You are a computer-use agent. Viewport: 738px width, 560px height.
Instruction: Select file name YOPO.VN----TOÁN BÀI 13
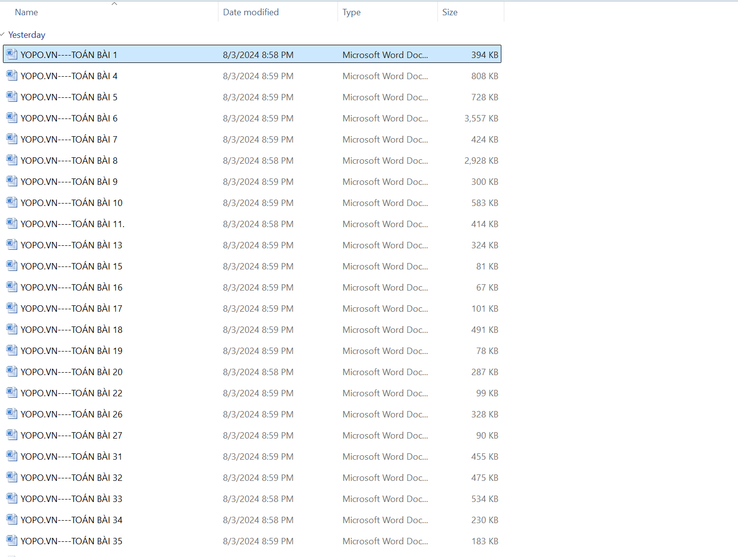[71, 245]
